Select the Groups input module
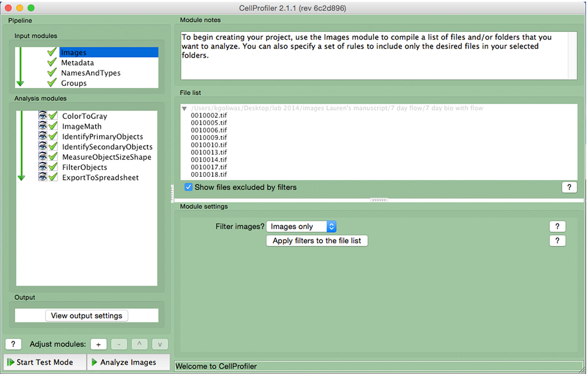The image size is (588, 376). (74, 83)
